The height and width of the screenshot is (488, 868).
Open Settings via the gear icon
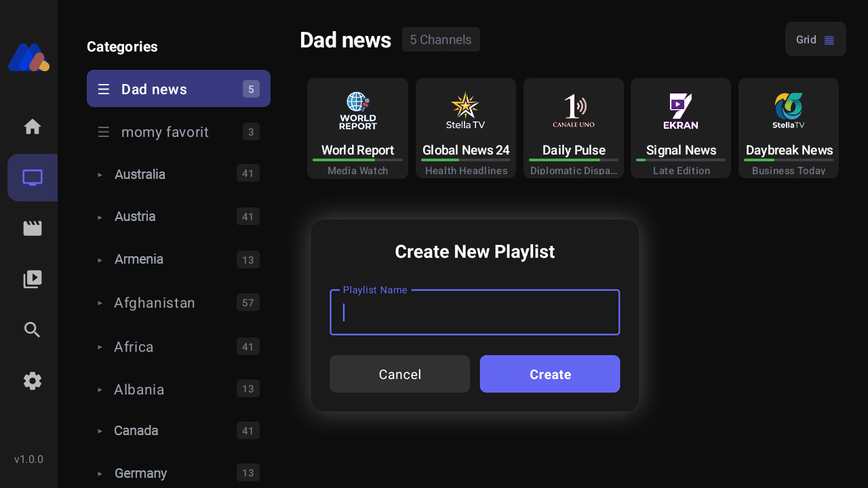coord(32,381)
